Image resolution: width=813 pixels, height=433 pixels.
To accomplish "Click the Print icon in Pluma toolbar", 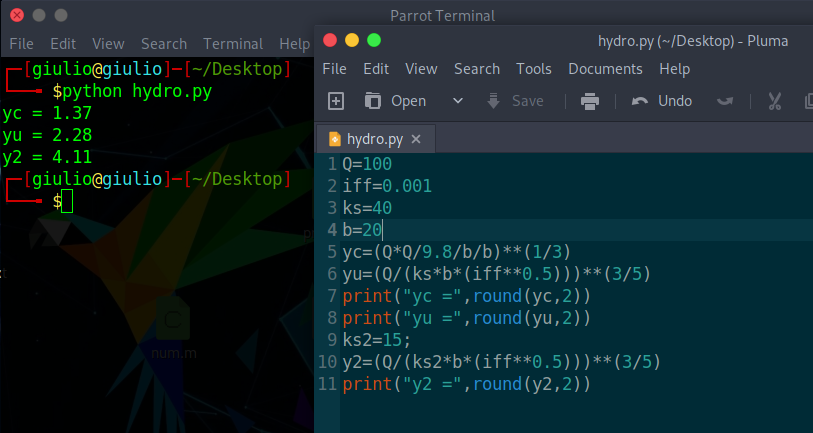I will point(590,101).
